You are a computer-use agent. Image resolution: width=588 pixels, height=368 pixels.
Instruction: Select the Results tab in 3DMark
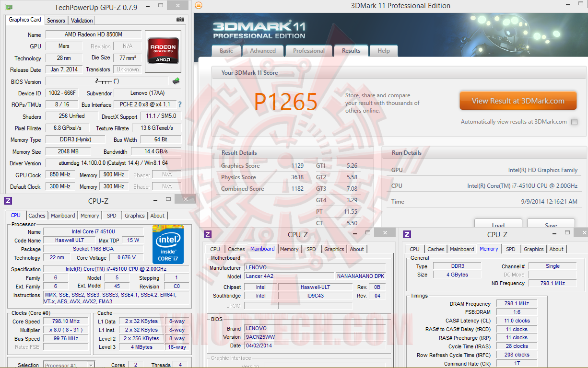coord(351,51)
